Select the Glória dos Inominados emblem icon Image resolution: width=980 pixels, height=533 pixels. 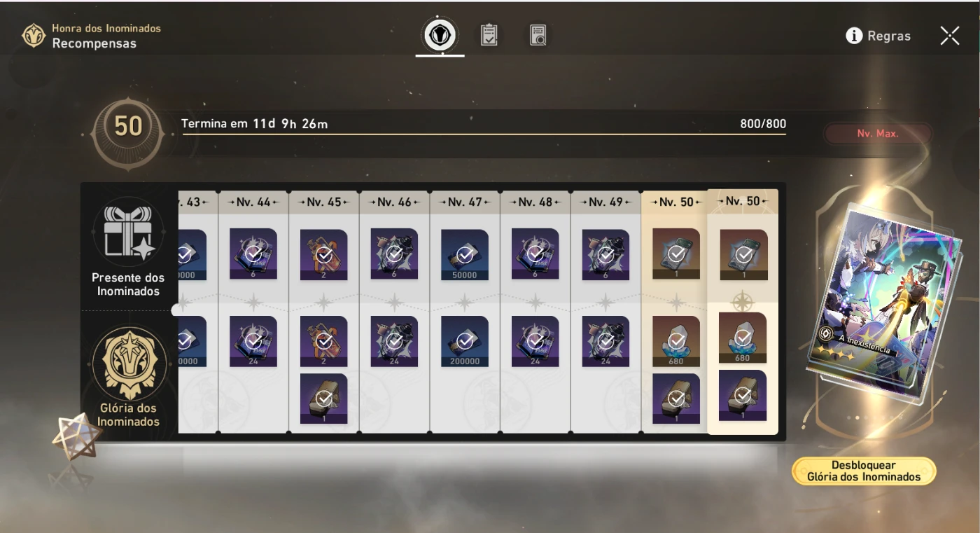coord(129,364)
